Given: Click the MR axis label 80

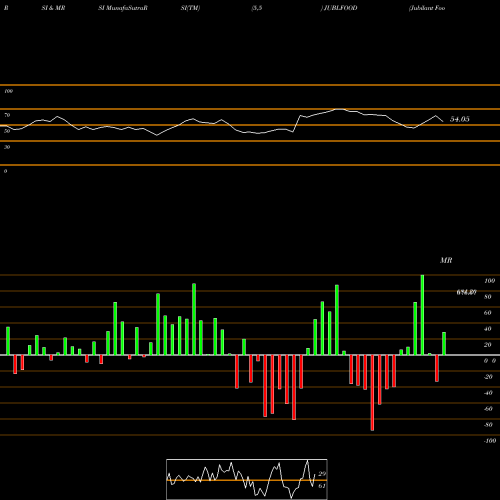Looking at the screenshot, I should pyautogui.click(x=488, y=297).
